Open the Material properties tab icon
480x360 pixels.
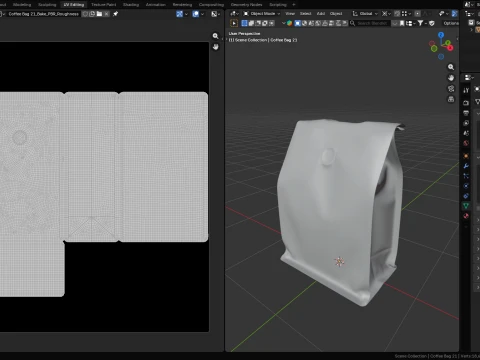[466, 216]
